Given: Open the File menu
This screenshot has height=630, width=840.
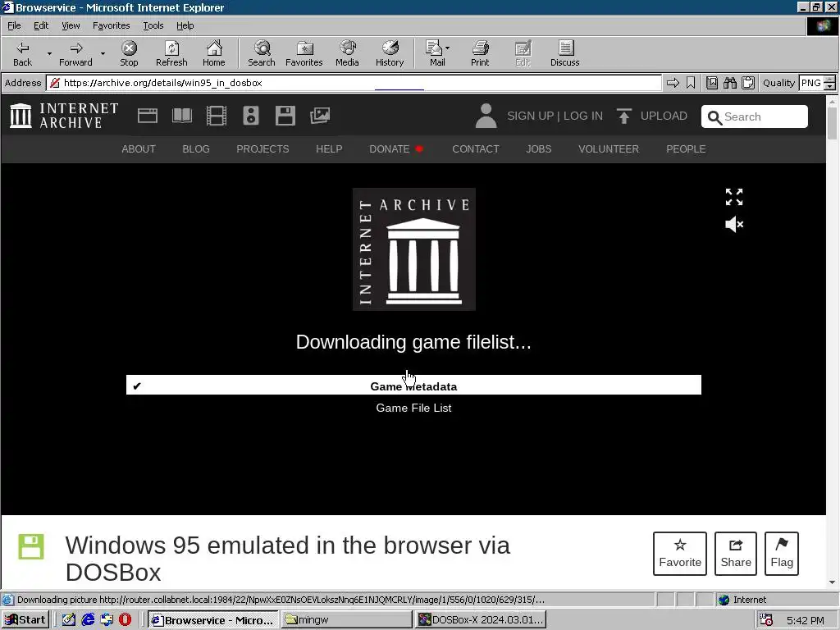Looking at the screenshot, I should pos(14,25).
